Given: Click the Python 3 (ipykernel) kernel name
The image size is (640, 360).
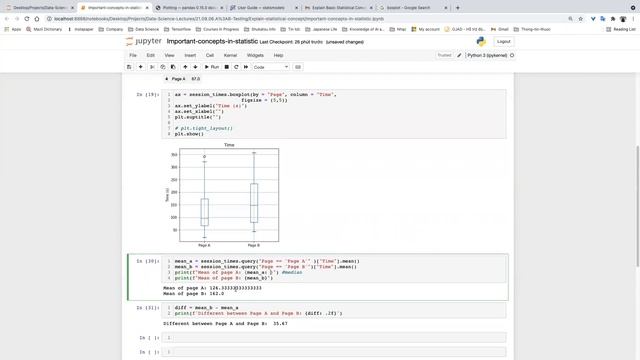Looking at the screenshot, I should [x=487, y=55].
